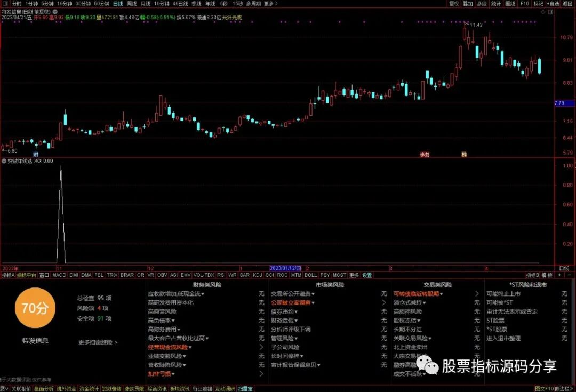
Task: Click the 标记 toolbar button
Action: click(x=539, y=3)
